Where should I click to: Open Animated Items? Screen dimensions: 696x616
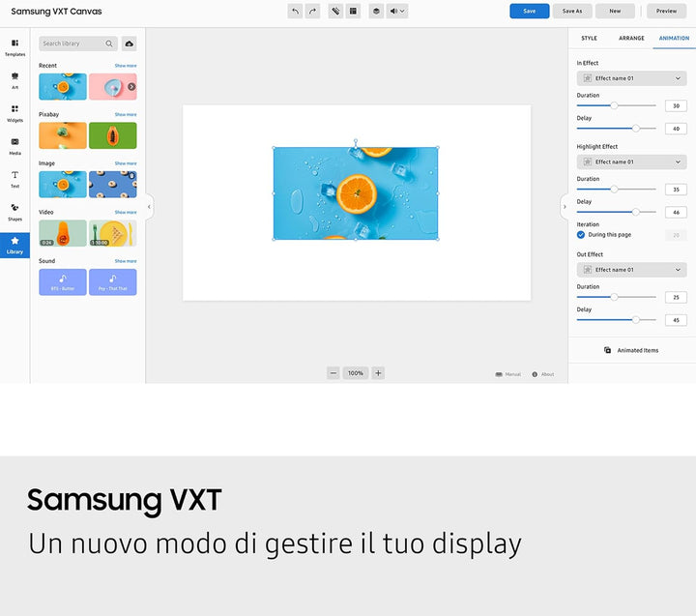pyautogui.click(x=631, y=350)
